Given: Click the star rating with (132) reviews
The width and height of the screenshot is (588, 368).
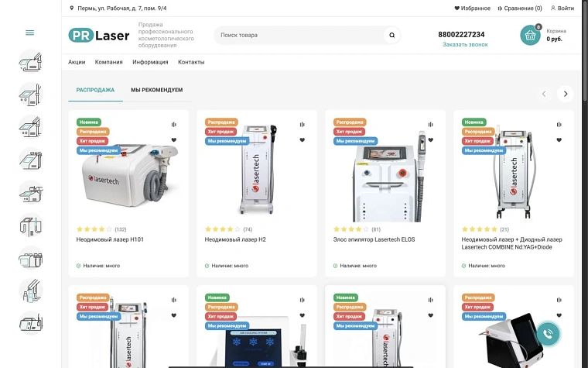Looking at the screenshot, I should pyautogui.click(x=101, y=229).
